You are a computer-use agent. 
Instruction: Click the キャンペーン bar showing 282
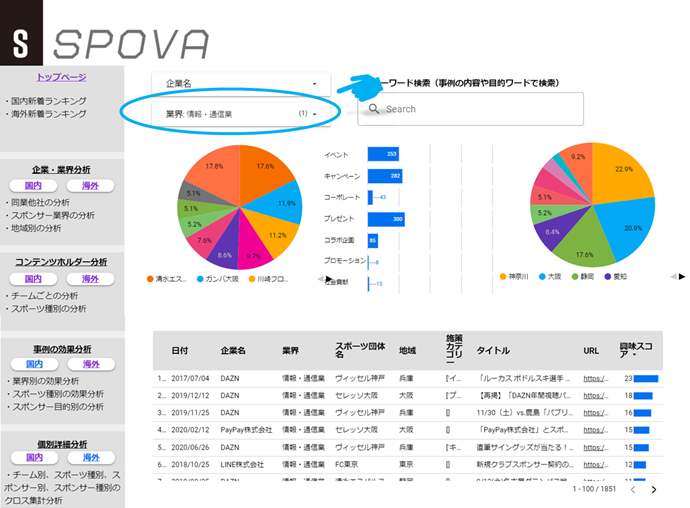[x=385, y=176]
